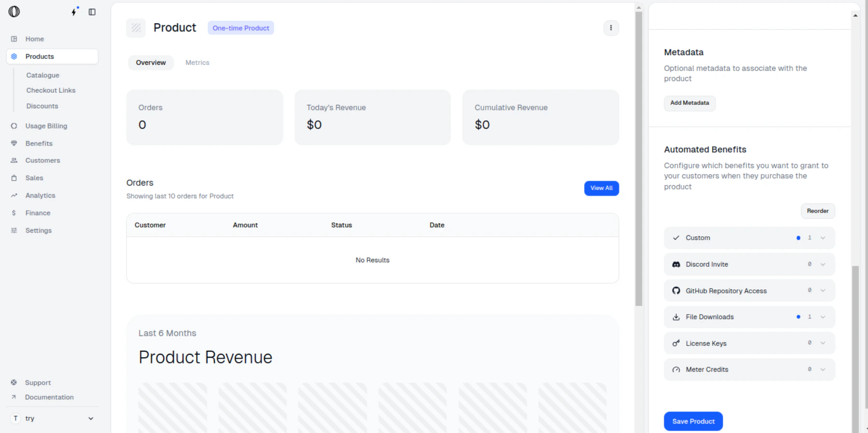
Task: Click the Discord Invite logo icon
Action: pos(676,264)
